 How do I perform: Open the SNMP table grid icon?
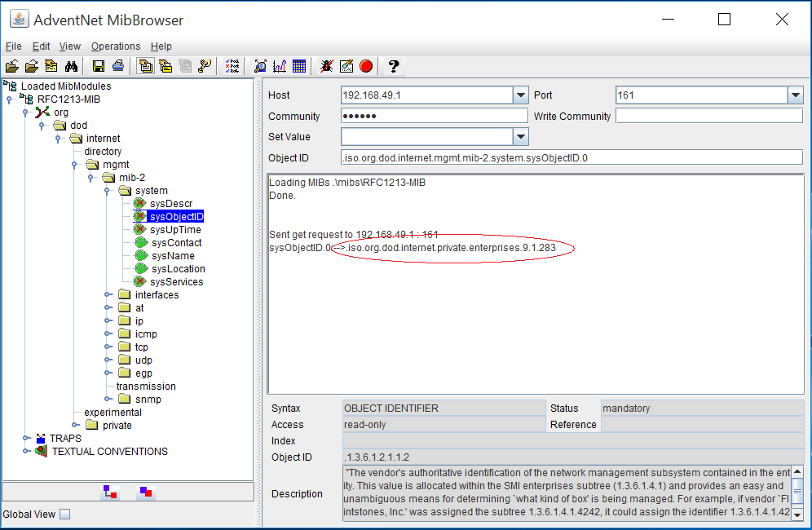pyautogui.click(x=298, y=66)
